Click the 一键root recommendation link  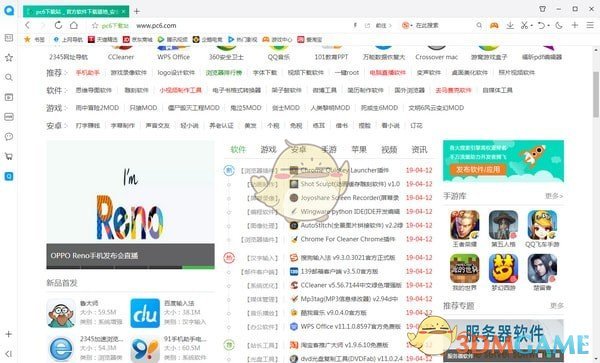347,72
